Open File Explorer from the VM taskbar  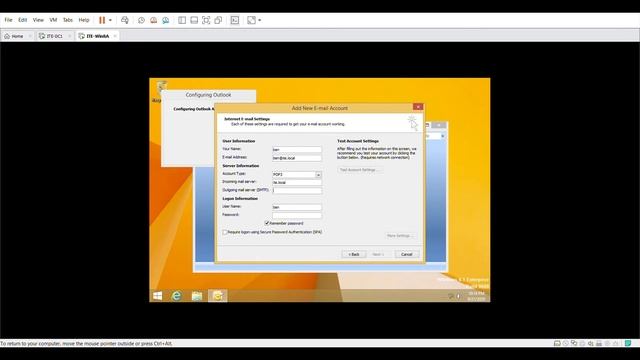pyautogui.click(x=197, y=296)
